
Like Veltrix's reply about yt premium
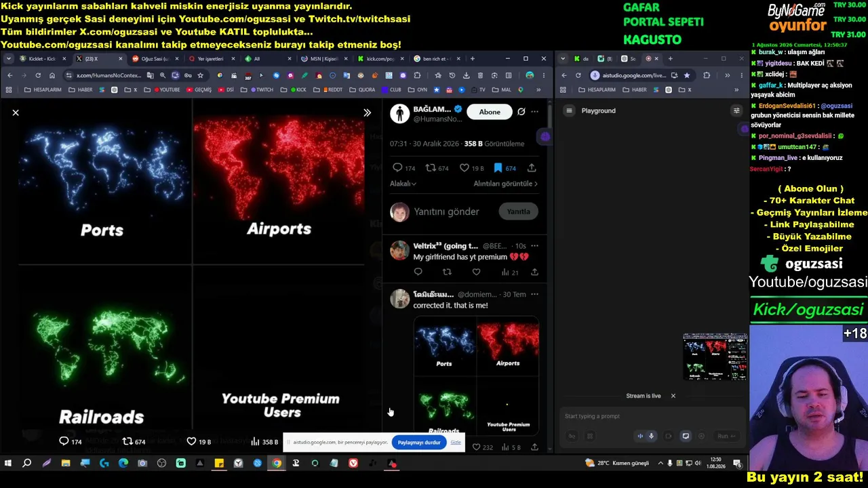coord(476,272)
